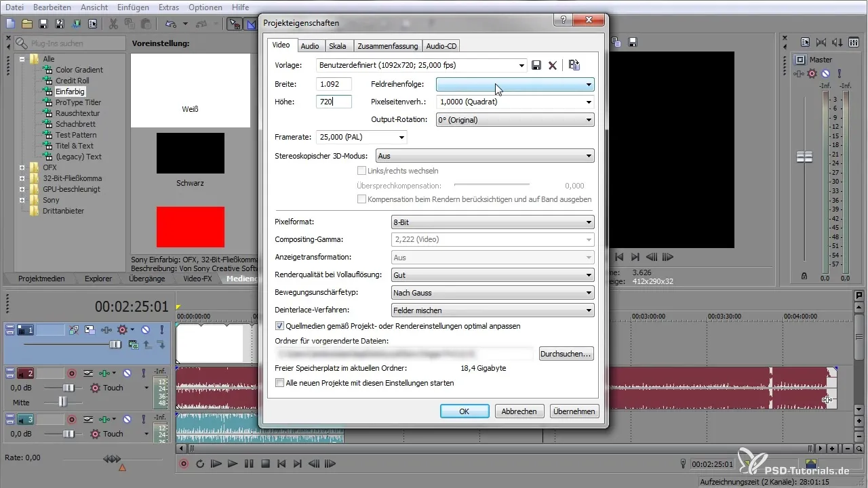Click Master automation gear icon
868x488 pixels.
point(812,73)
